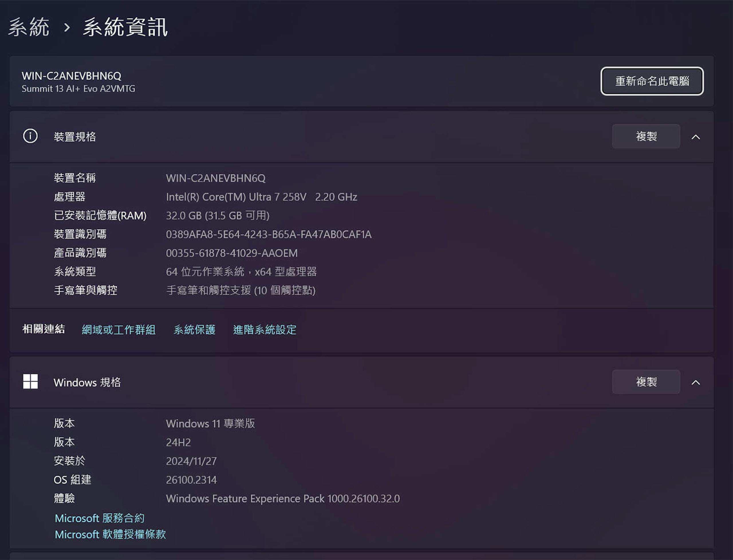Open 系統保護 link

tap(194, 330)
